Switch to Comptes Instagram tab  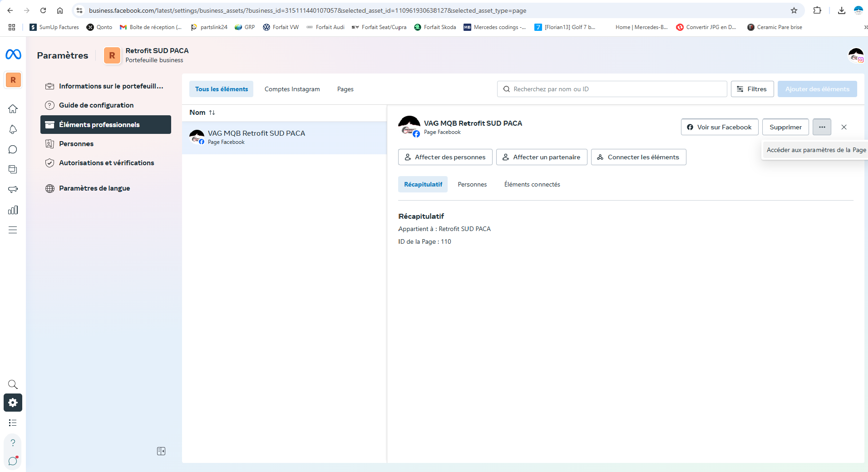coord(292,89)
